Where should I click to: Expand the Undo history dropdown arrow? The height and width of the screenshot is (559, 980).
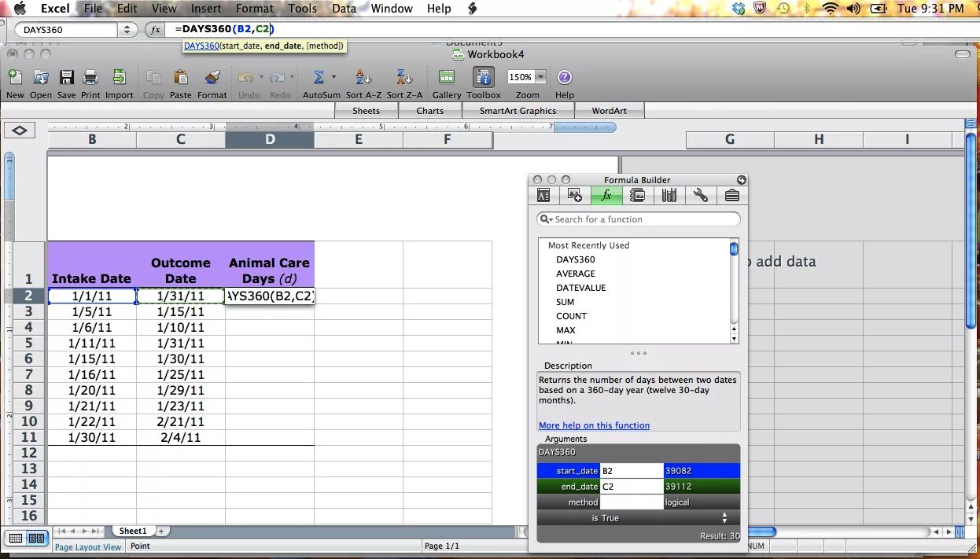point(260,77)
